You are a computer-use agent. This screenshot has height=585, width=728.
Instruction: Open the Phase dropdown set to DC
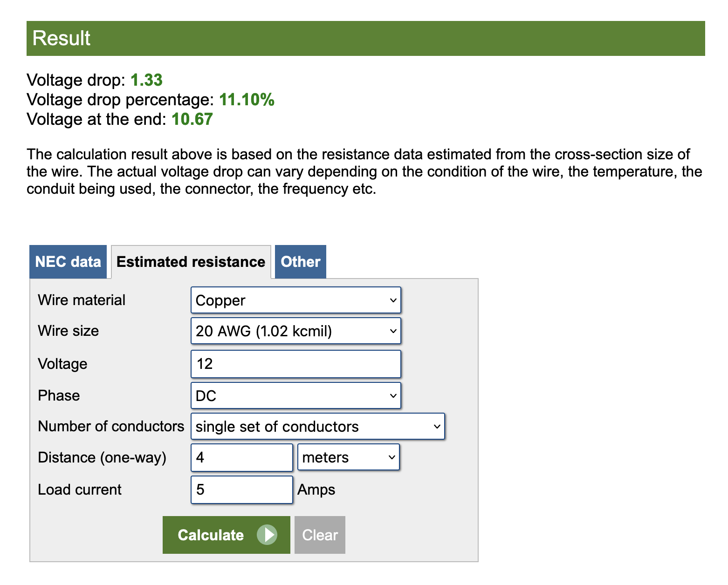click(x=295, y=396)
